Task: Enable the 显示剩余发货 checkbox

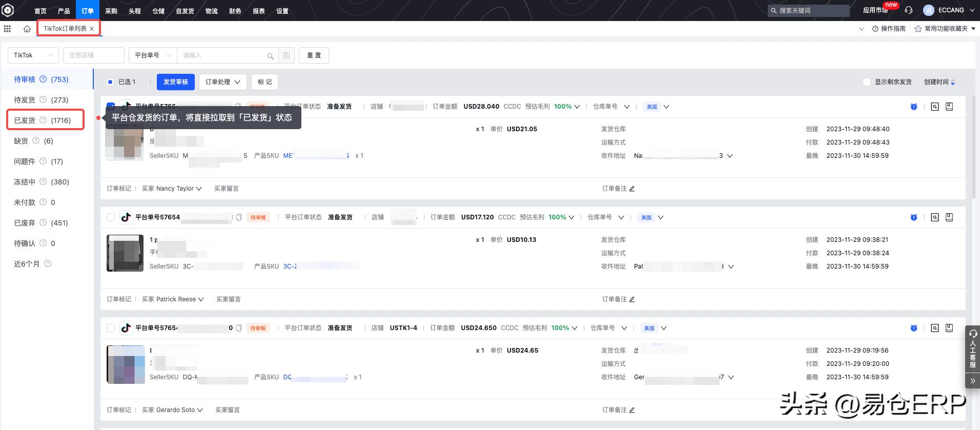Action: pos(867,82)
